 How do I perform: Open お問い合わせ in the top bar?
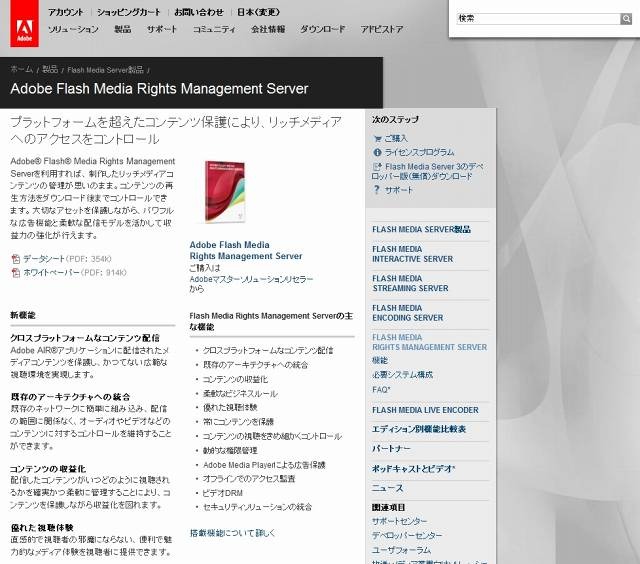(199, 12)
